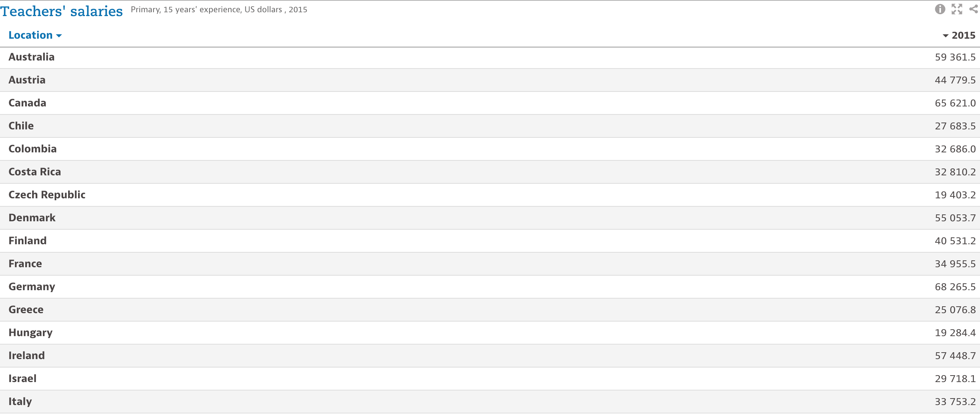The image size is (980, 415).
Task: Click Germany's salary value 68 265.5
Action: pyautogui.click(x=955, y=287)
